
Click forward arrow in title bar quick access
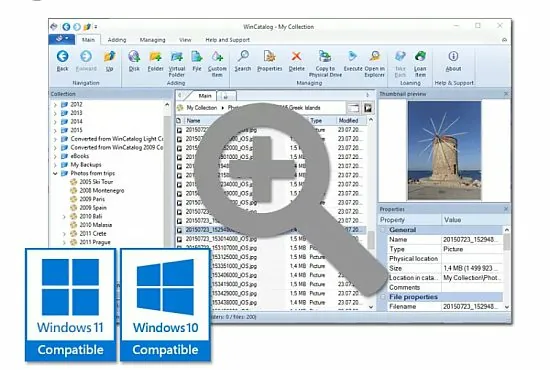click(x=77, y=27)
